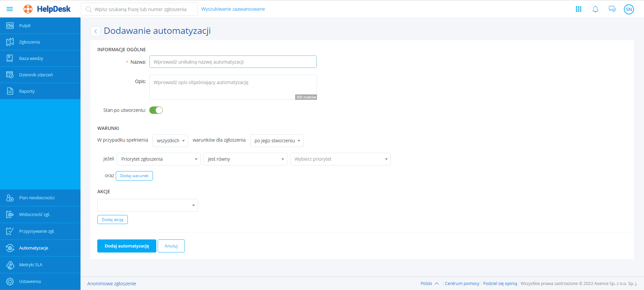644x290 pixels.
Task: Click the SN user avatar
Action: point(629,9)
